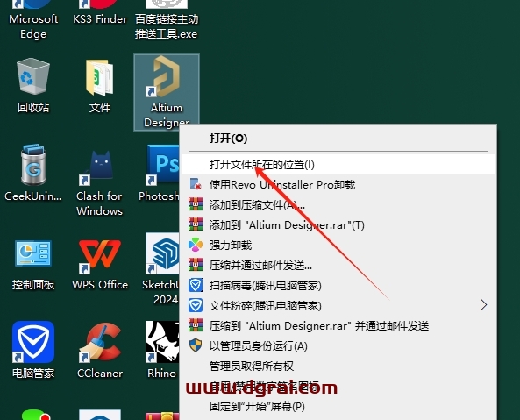Select the WPS Office shortcut
Viewport: 520px width, 420px height.
click(100, 265)
